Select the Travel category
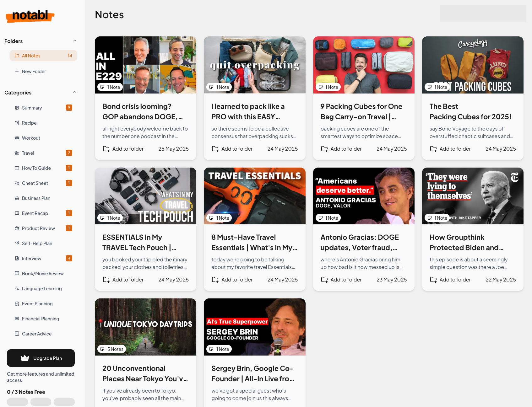This screenshot has width=532, height=407. click(x=43, y=153)
